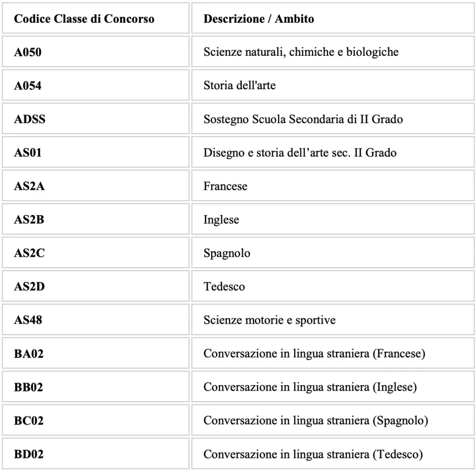
Task: Click Sostegno Scuola Secondaria di II Grado
Action: (x=303, y=119)
